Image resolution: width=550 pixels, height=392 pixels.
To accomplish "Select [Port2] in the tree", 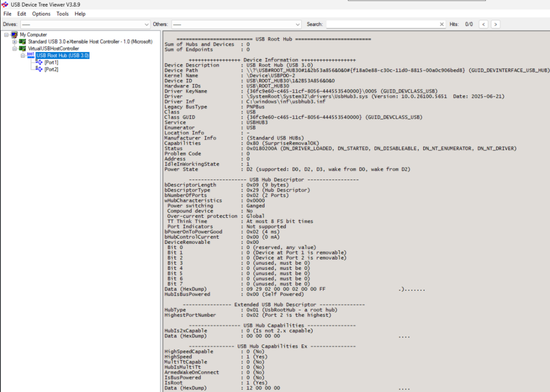I will point(51,69).
